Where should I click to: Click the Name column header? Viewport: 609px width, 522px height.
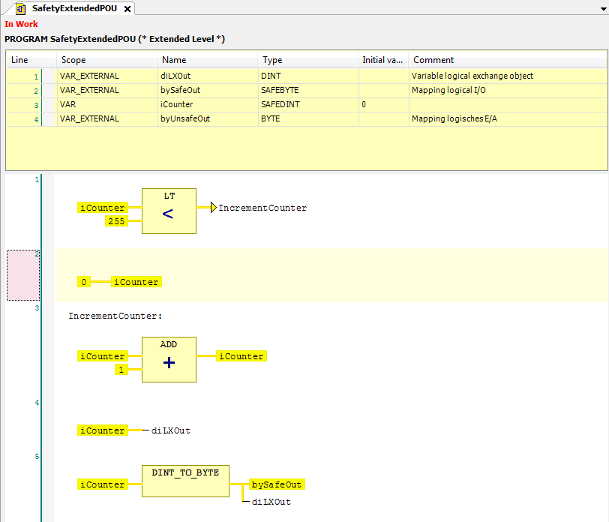tap(174, 60)
